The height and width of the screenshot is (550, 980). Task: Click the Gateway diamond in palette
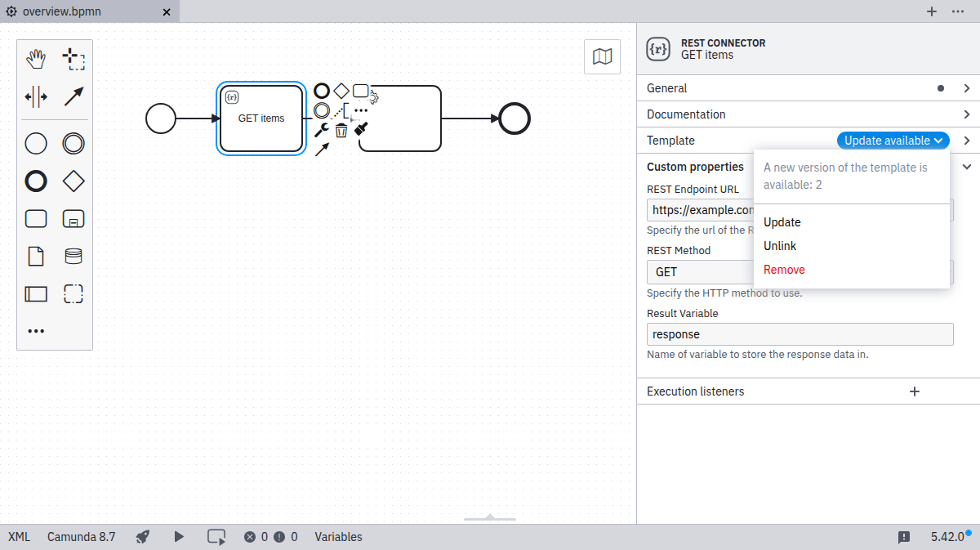point(73,181)
